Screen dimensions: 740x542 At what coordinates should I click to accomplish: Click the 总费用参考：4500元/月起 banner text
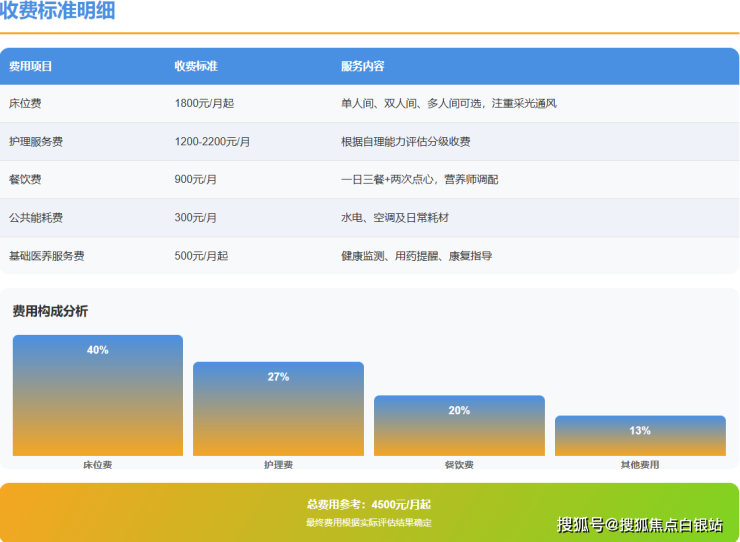coord(369,504)
